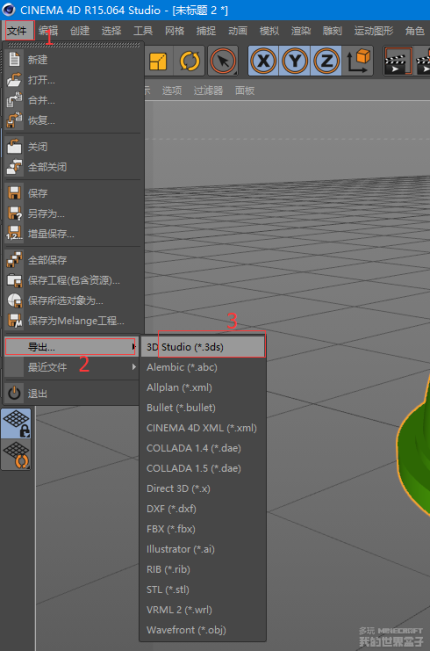
Task: Open the 雕刻 (Sculpt) menu
Action: [x=332, y=31]
